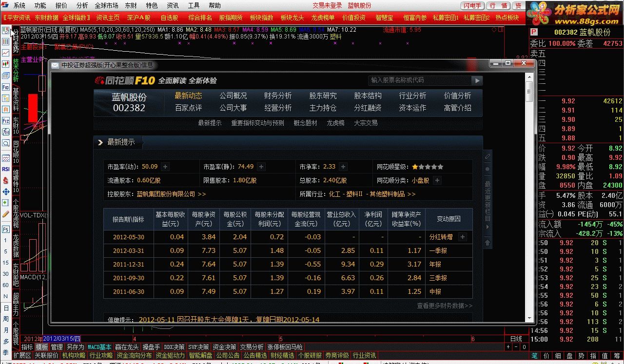The image size is (624, 364).
Task: Click the RSI indicator icon in left toolbar
Action: tap(5, 169)
